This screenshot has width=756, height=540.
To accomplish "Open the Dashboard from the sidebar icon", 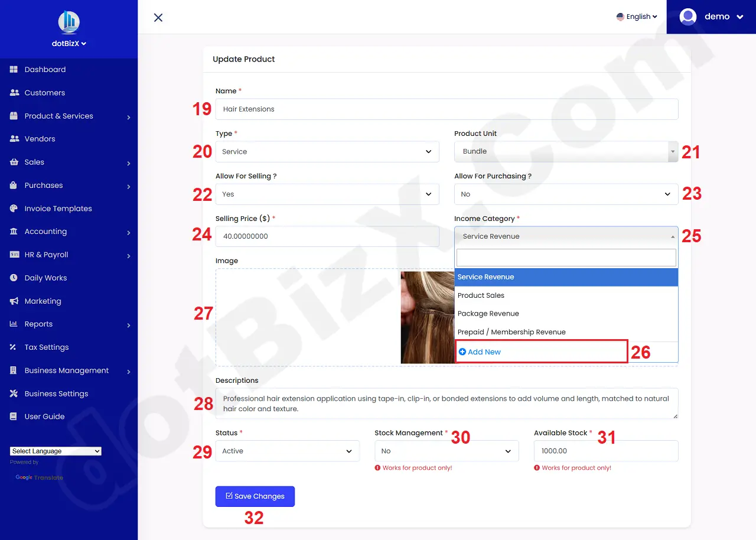I will pos(13,69).
